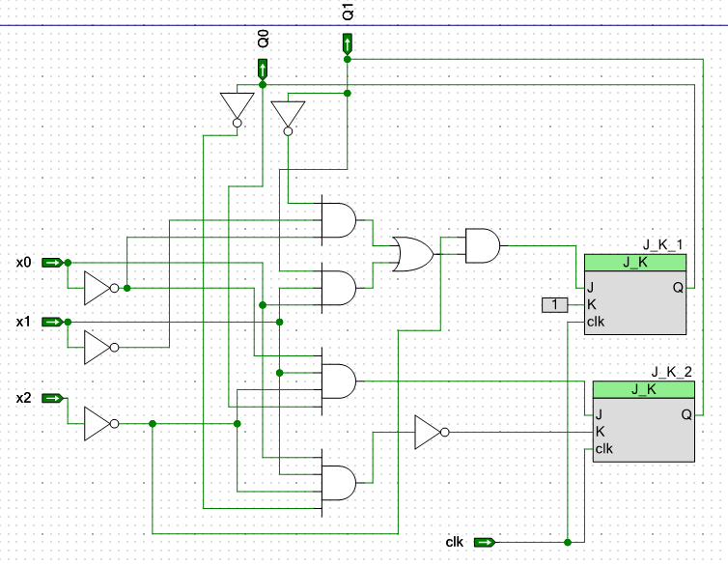Click the inverter below the Q1 line
728x565 pixels.
(288, 116)
